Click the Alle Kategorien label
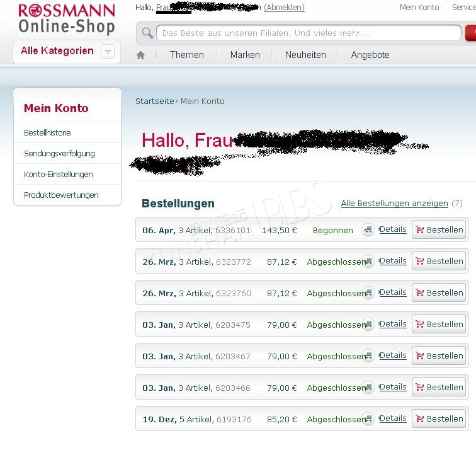 (x=57, y=50)
